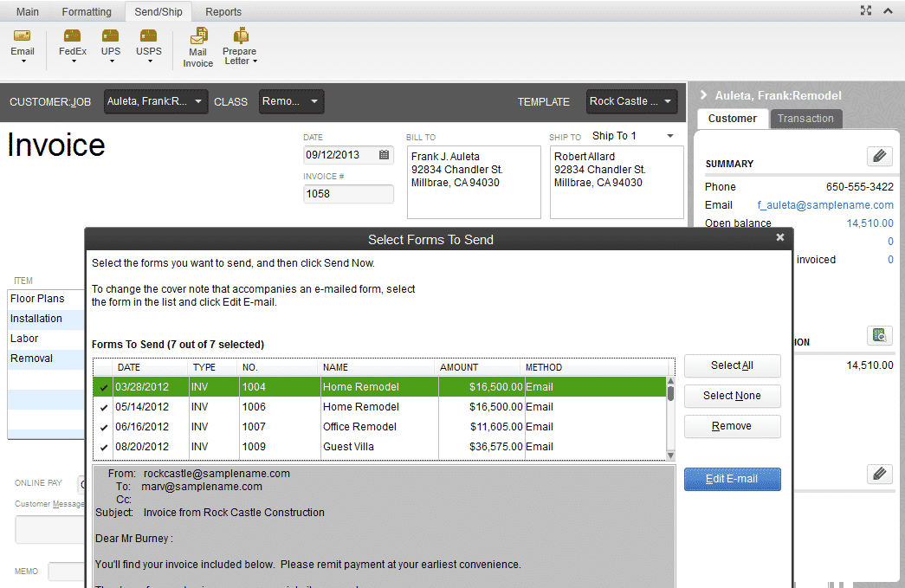Image resolution: width=905 pixels, height=588 pixels.
Task: Click the FedEx shipping icon
Action: coord(72,36)
